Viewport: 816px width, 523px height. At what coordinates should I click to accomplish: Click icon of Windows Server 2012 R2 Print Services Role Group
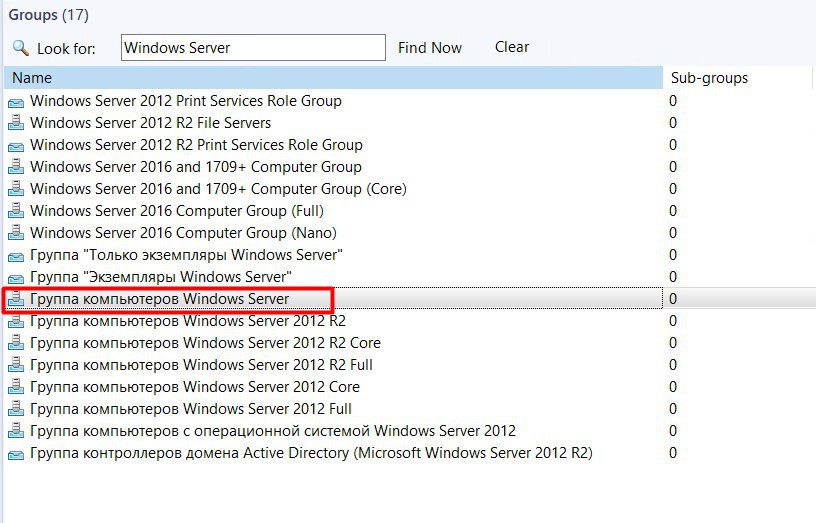[x=16, y=146]
